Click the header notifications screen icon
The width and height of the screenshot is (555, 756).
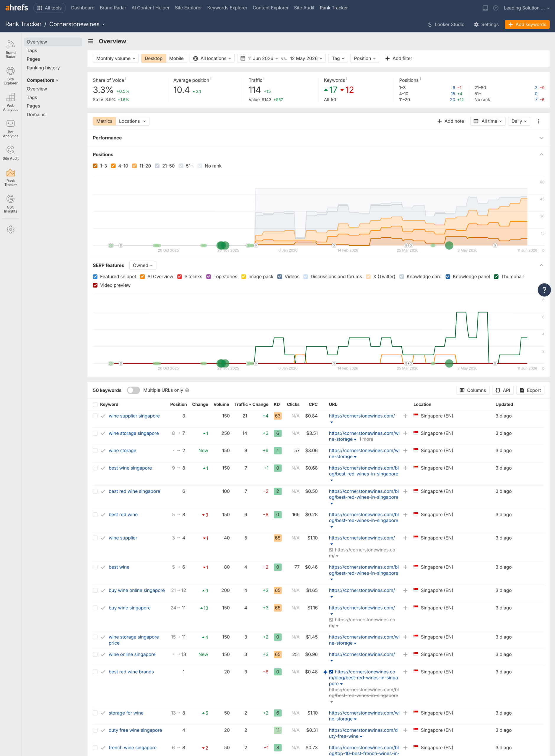click(485, 8)
